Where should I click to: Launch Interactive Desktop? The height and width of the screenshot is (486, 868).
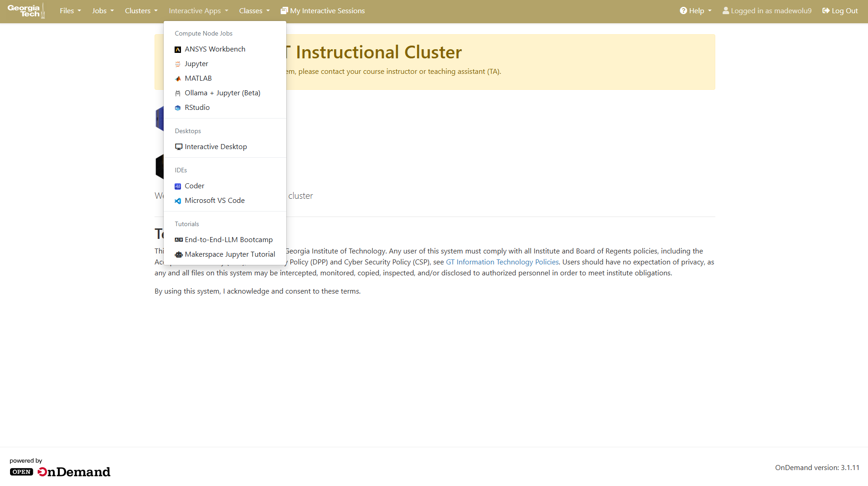tap(225, 147)
